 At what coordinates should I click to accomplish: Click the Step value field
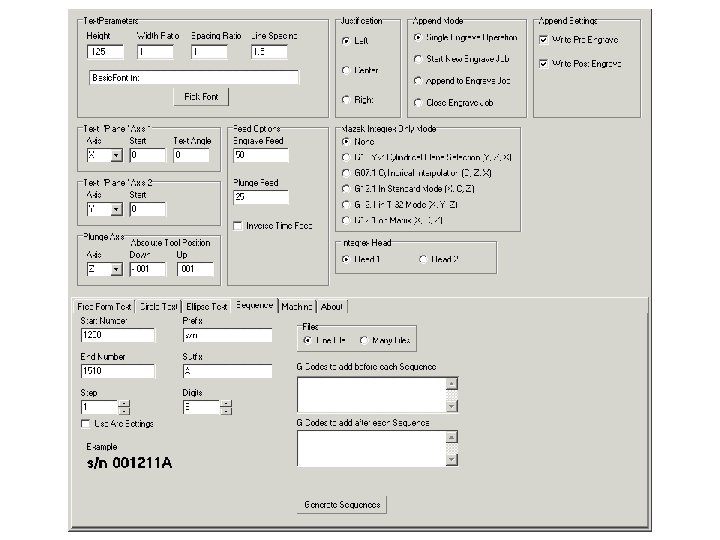coord(100,407)
